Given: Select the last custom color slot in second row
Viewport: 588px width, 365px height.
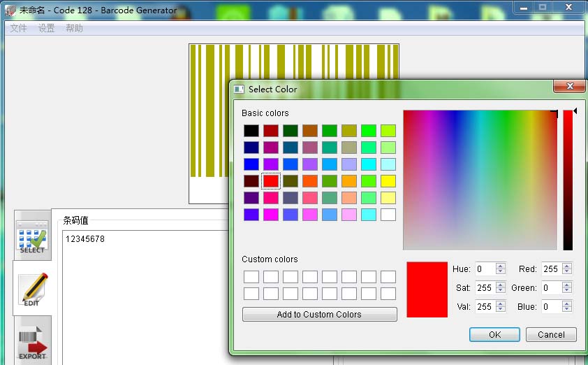Looking at the screenshot, I should (388, 294).
